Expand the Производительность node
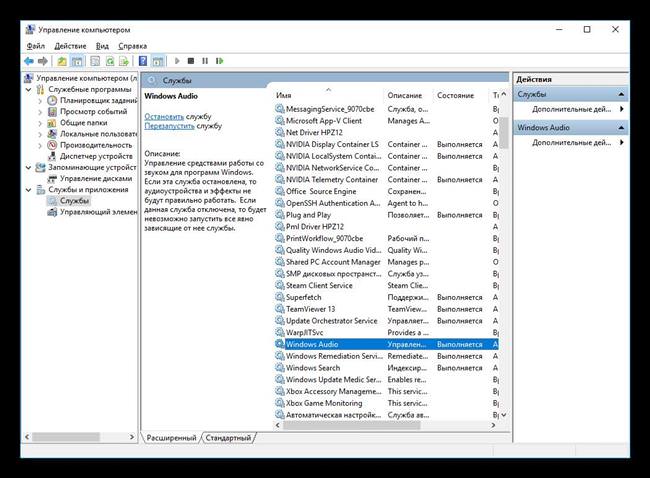The width and height of the screenshot is (650, 478). coord(40,146)
